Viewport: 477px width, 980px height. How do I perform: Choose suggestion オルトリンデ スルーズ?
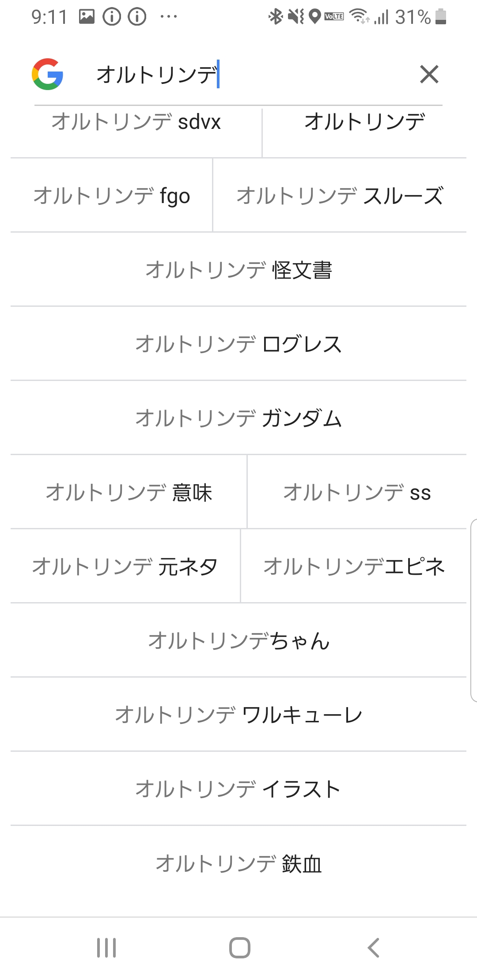coord(340,196)
